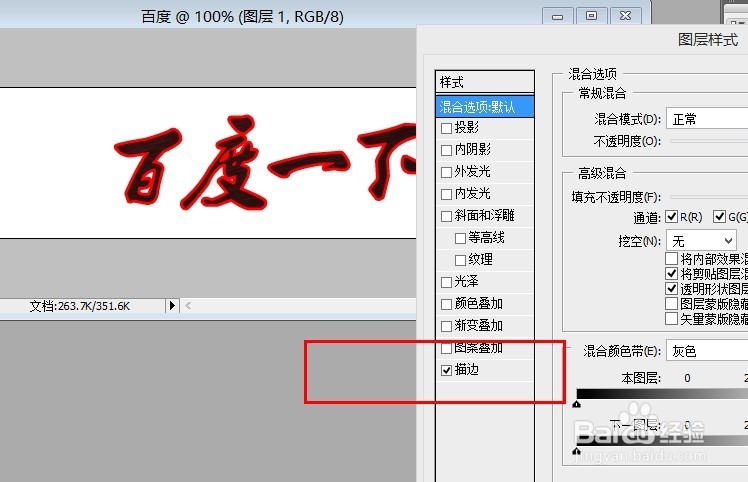Check the 纹理 texture option

pyautogui.click(x=460, y=260)
